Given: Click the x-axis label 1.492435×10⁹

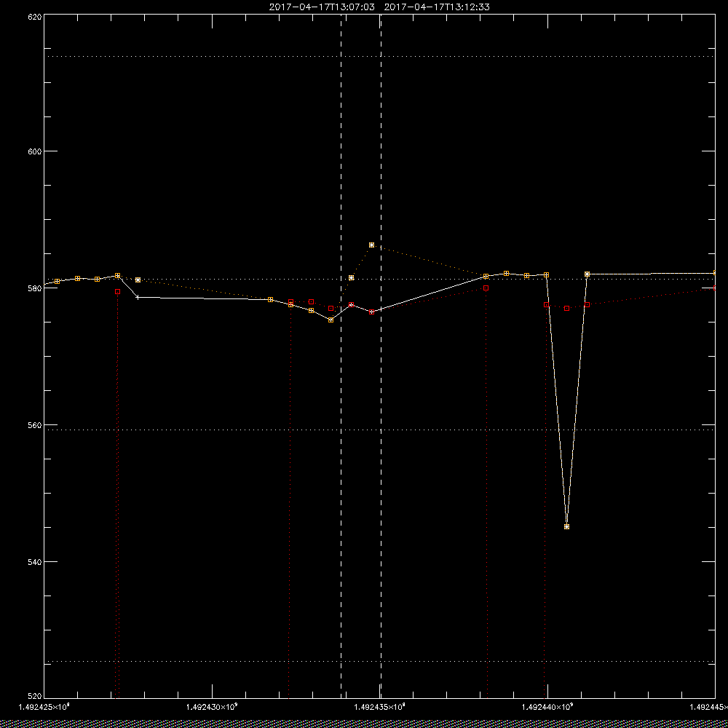Looking at the screenshot, I should pyautogui.click(x=380, y=707).
